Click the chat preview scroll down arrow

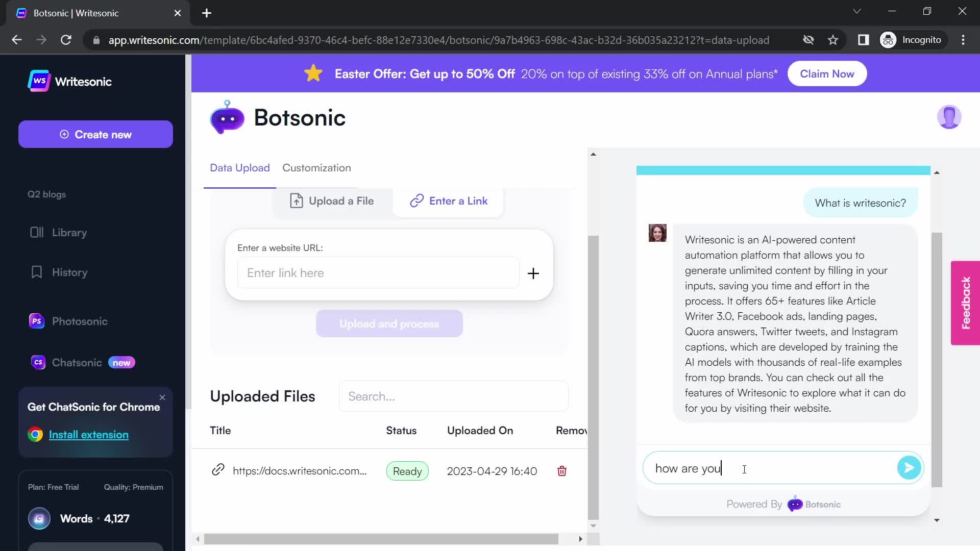click(x=937, y=520)
